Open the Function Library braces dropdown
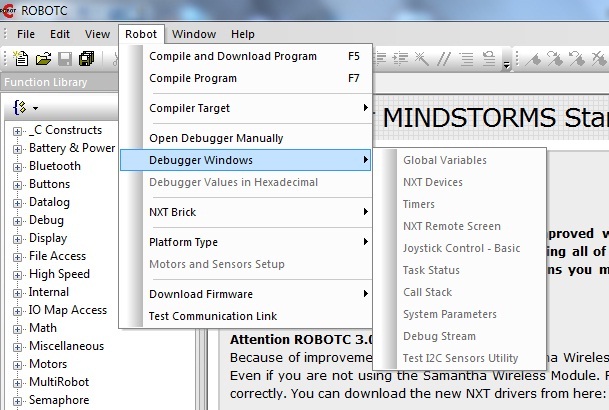Image resolution: width=609 pixels, height=410 pixels. pos(26,108)
